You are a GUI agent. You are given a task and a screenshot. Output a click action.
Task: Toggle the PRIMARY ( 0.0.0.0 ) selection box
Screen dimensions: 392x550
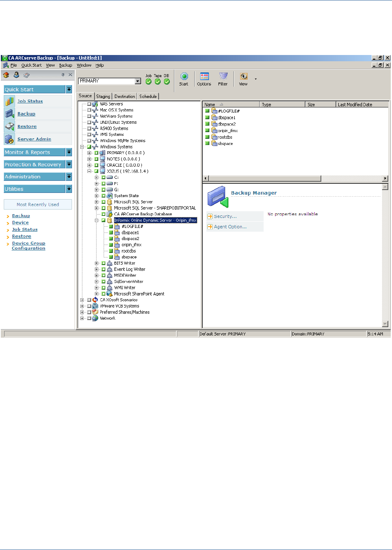96,153
